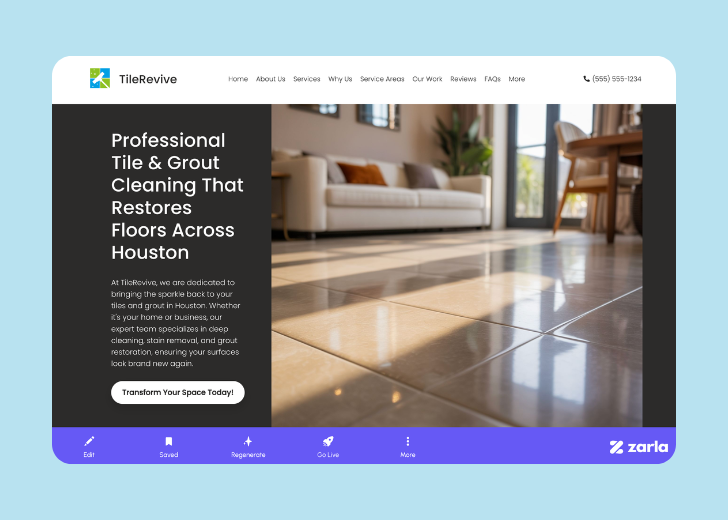Click the Regenerate sparkle icon
The height and width of the screenshot is (520, 728).
tap(248, 441)
